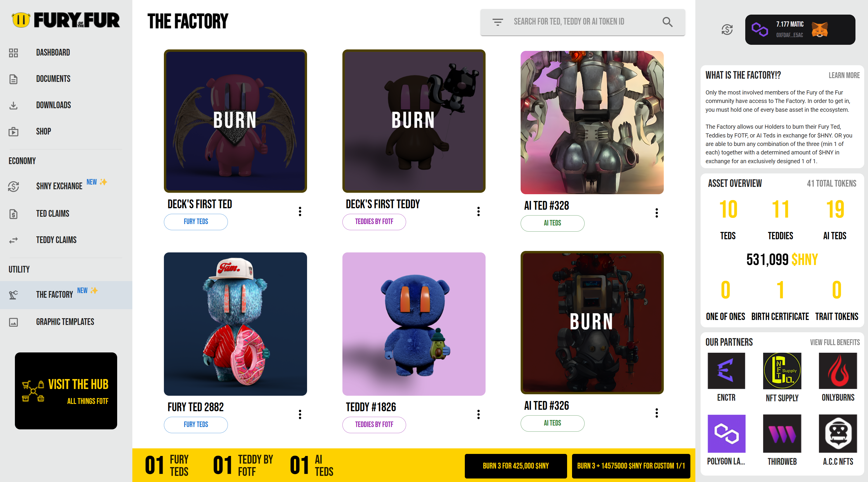The width and height of the screenshot is (868, 482).
Task: Open the OnlyBurns partner logo
Action: [x=838, y=371]
